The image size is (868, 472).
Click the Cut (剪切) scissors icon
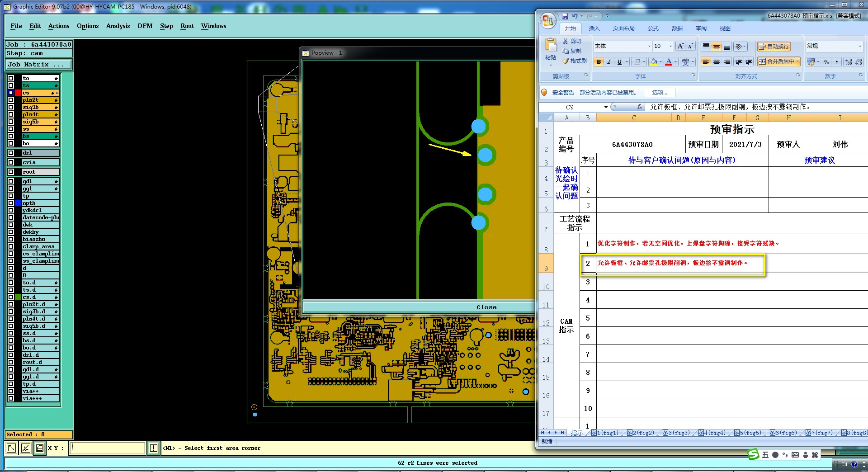point(565,41)
